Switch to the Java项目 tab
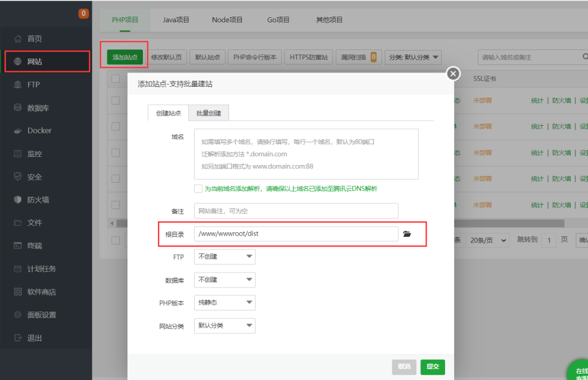The height and width of the screenshot is (380, 588). coord(176,20)
